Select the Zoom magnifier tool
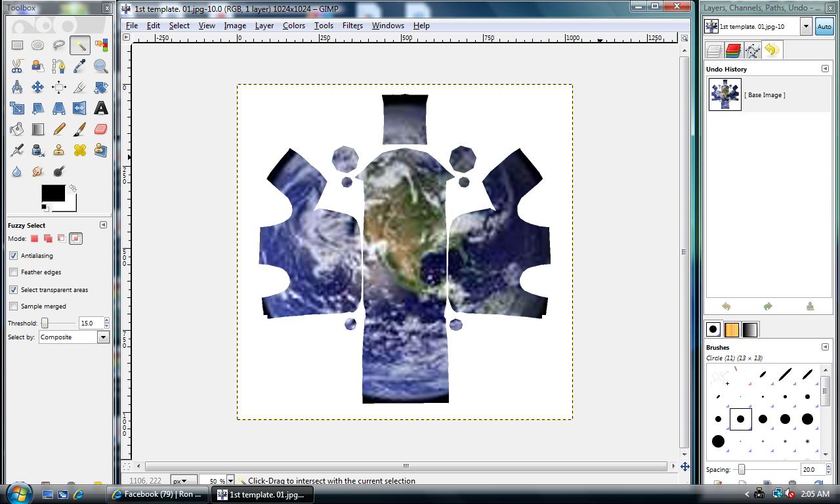The height and width of the screenshot is (504, 840). click(x=100, y=66)
